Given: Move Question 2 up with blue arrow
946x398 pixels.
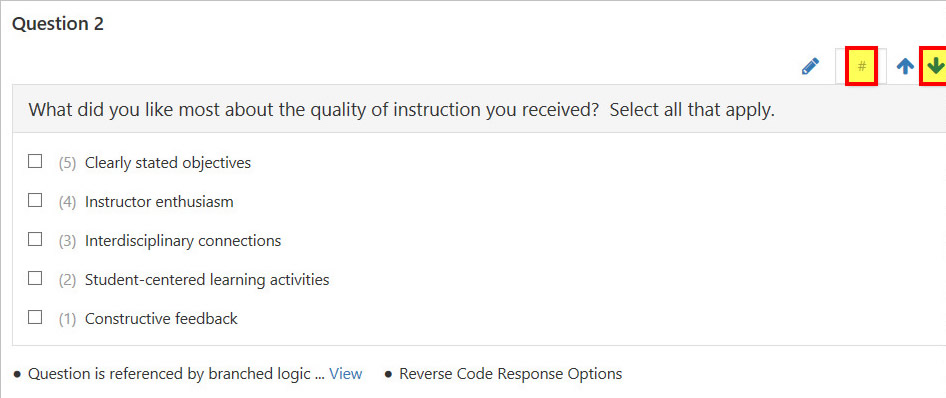Looking at the screenshot, I should [904, 66].
